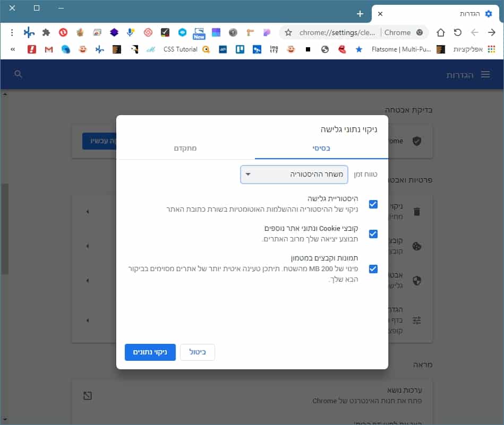Open the Settings hamburger menu
Viewport: 504px width, 425px height.
[485, 75]
